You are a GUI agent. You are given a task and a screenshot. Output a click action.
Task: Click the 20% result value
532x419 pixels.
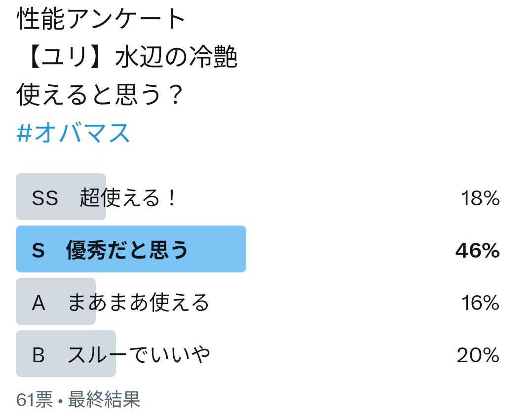click(478, 355)
